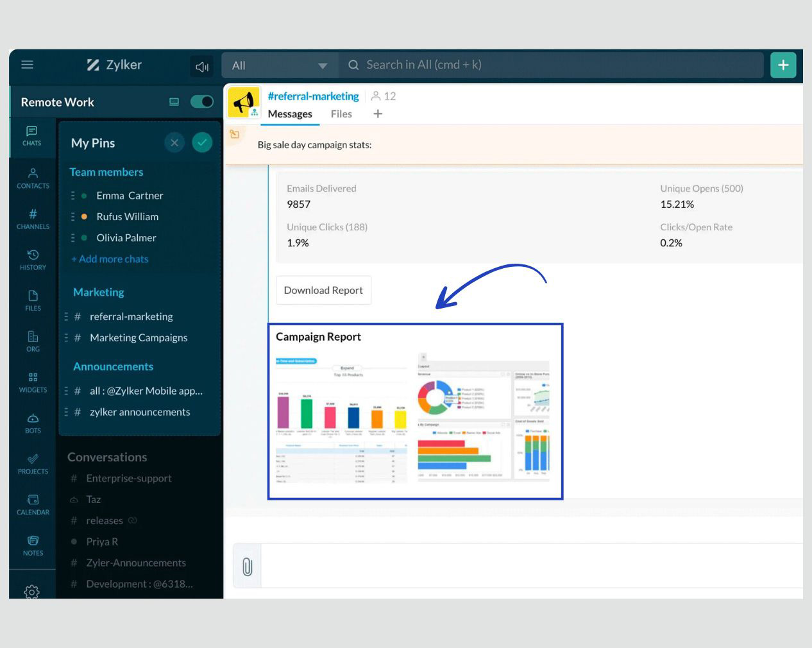Open chat with Rufus William
The width and height of the screenshot is (812, 648).
(127, 217)
